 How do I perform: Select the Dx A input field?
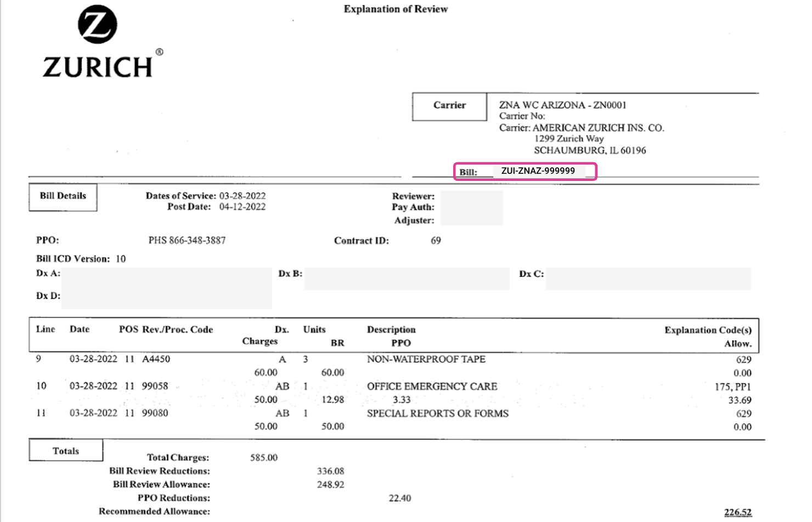click(x=165, y=274)
